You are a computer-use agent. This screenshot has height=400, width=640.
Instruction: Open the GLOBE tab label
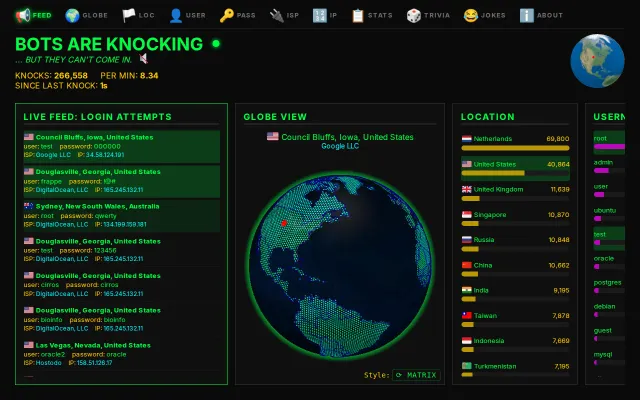[95, 16]
